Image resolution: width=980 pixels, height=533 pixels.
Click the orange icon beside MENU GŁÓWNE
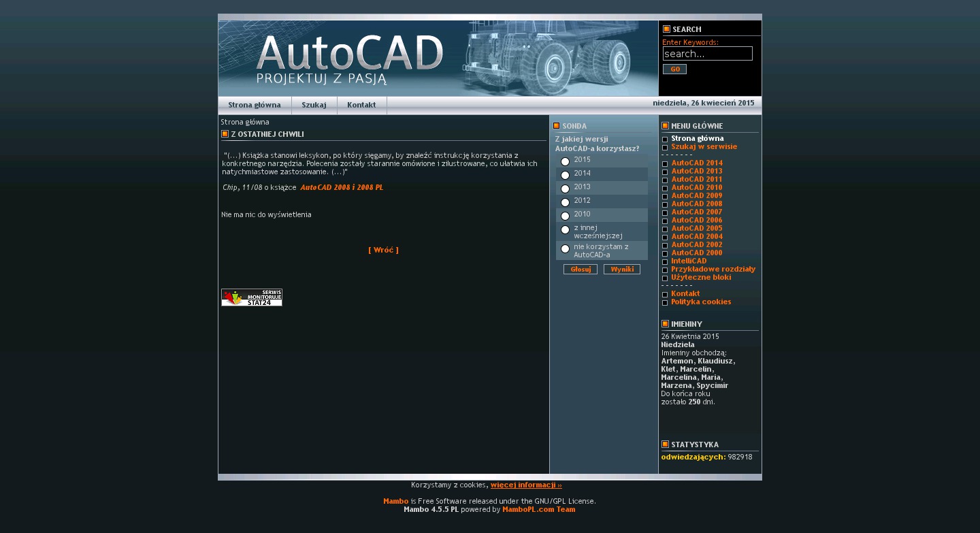[x=665, y=126]
